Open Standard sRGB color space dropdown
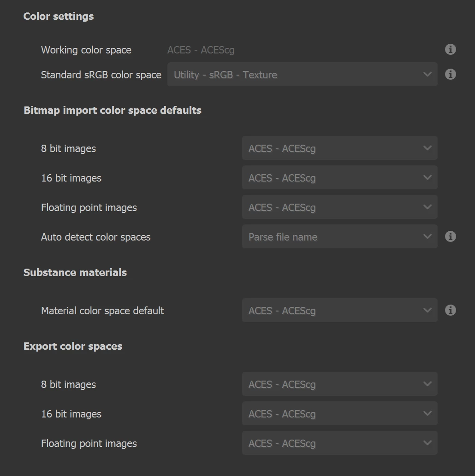This screenshot has height=476, width=475. coord(302,75)
